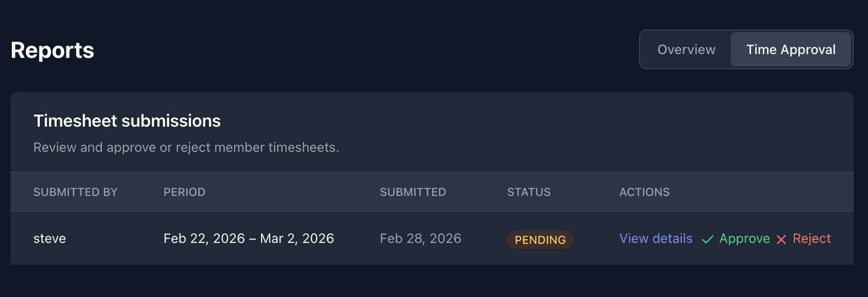This screenshot has height=297, width=868.
Task: Click the ACTIONS column header
Action: coord(644,192)
